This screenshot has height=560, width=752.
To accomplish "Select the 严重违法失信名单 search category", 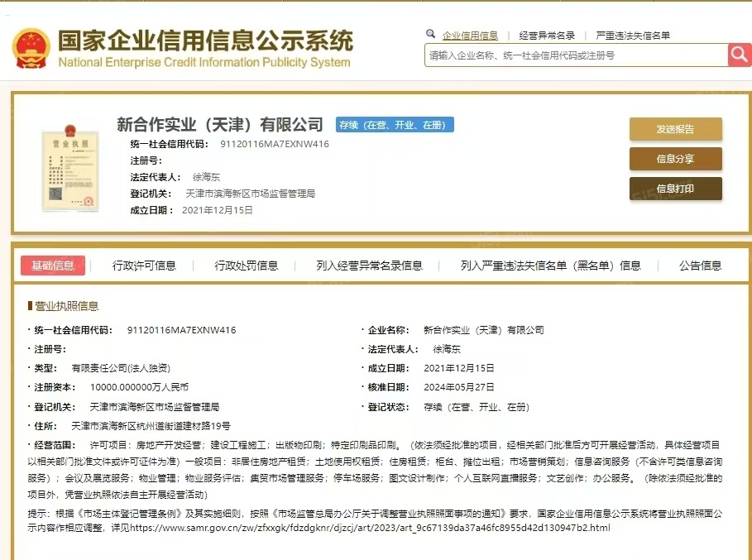I will click(633, 36).
